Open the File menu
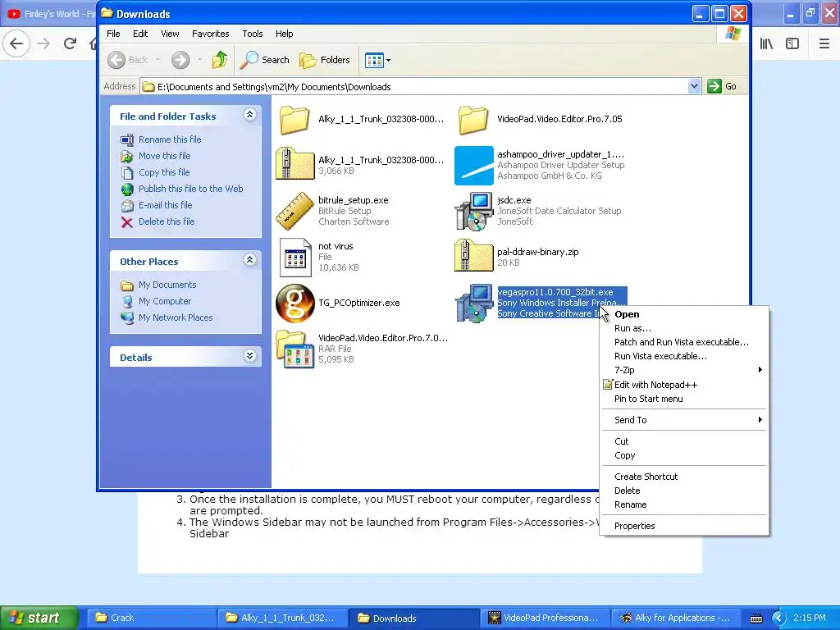Screen dimensions: 840x630 [x=113, y=34]
